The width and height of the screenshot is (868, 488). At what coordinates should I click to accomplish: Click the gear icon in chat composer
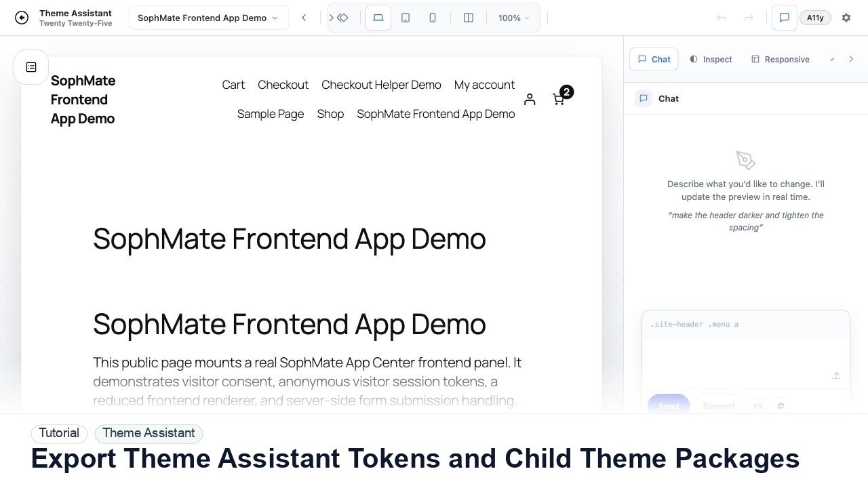pyautogui.click(x=781, y=406)
